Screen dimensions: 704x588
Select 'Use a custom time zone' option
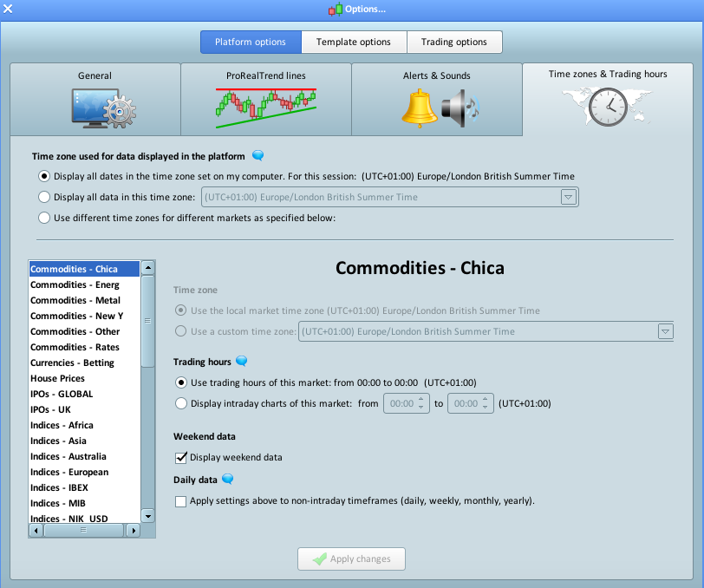(x=181, y=331)
